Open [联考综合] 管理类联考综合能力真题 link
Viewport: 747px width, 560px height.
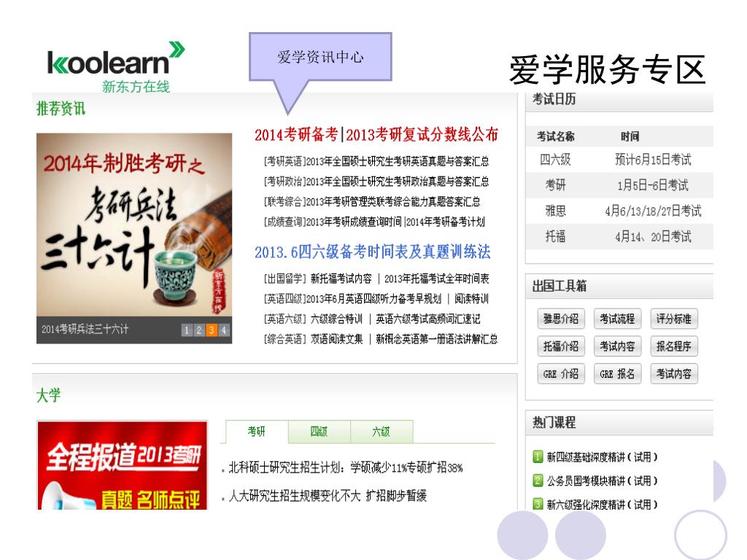tap(372, 201)
